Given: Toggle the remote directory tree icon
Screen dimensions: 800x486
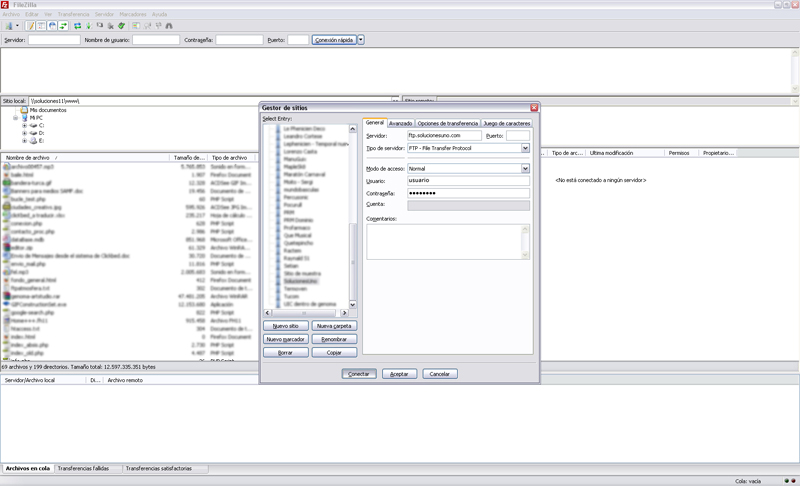Looking at the screenshot, I should click(52, 25).
